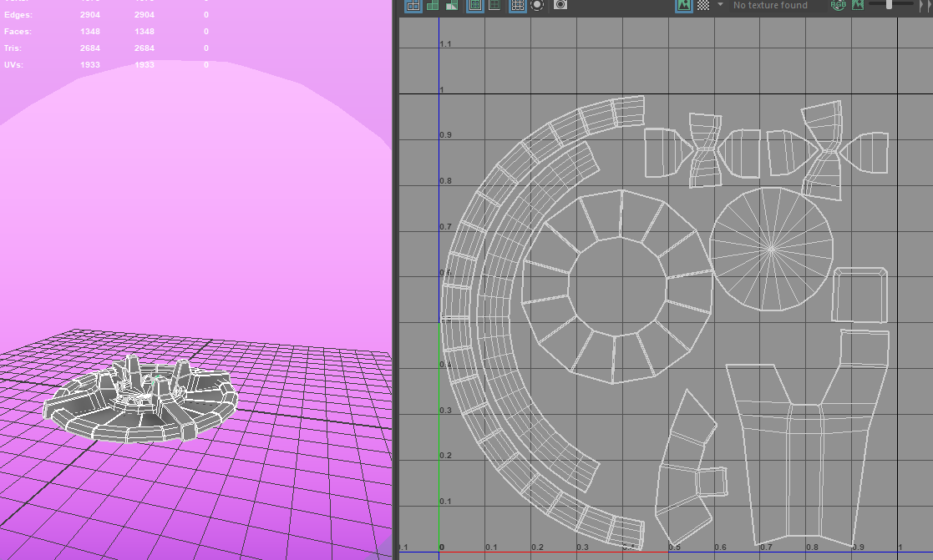Toggle RGB channels display icon
This screenshot has height=560, width=933.
click(838, 5)
